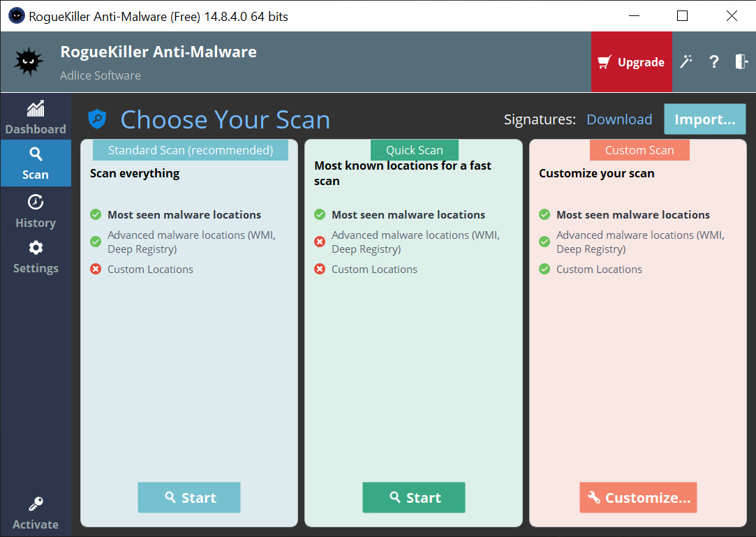Click the exit door icon in header

[x=741, y=61]
